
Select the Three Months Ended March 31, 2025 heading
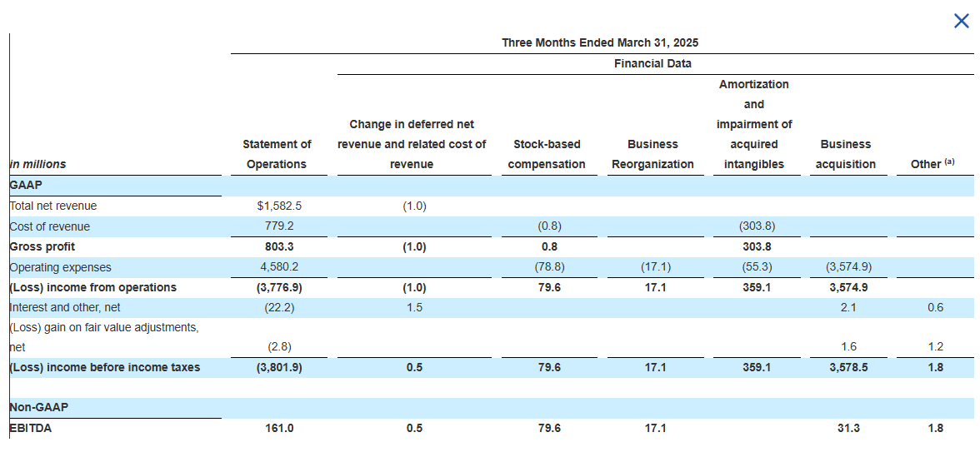pyautogui.click(x=600, y=42)
